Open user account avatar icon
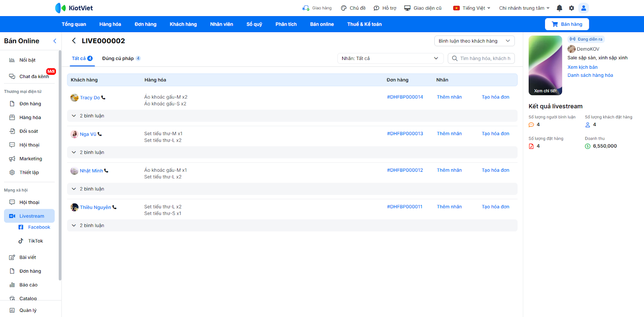Viewport: 644px width, 317px height. (x=584, y=8)
